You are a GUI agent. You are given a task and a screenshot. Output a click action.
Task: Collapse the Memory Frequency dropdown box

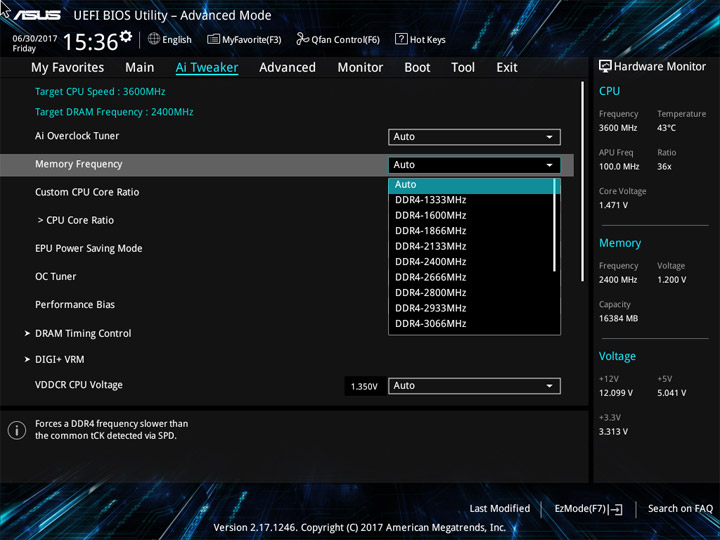[474, 165]
